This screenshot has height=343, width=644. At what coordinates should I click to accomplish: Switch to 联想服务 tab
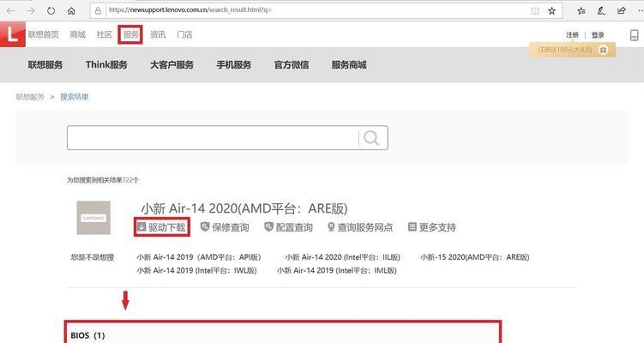point(45,64)
